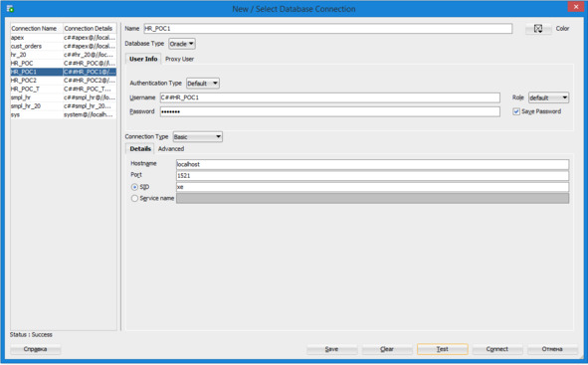Viewport: 588px width, 365px height.
Task: Click the Connect button
Action: pos(497,349)
